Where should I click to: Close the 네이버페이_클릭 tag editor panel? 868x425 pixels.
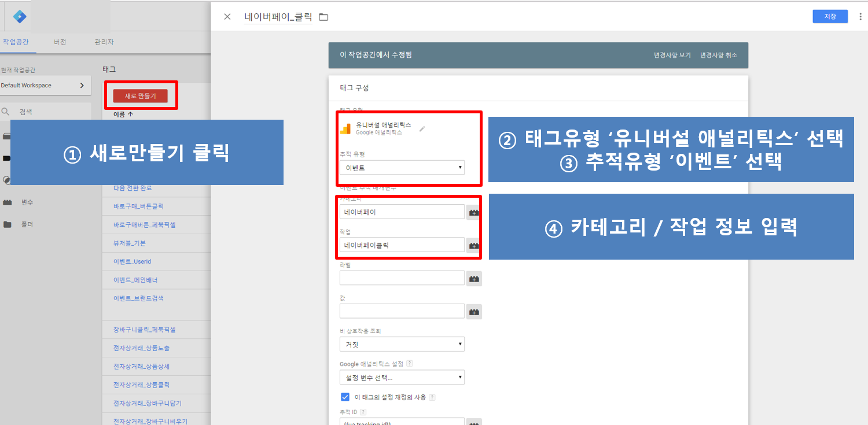[227, 17]
